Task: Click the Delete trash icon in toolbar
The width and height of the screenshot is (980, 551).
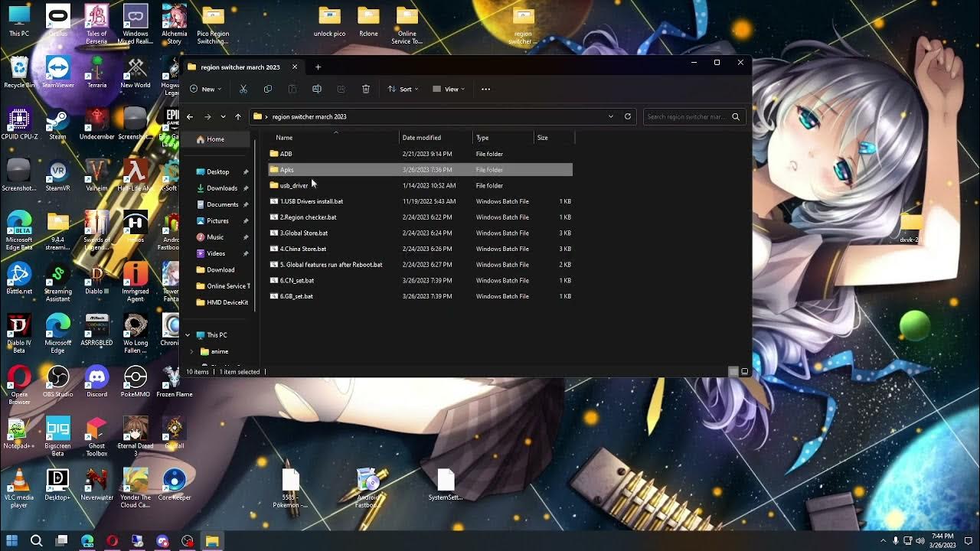Action: click(366, 89)
